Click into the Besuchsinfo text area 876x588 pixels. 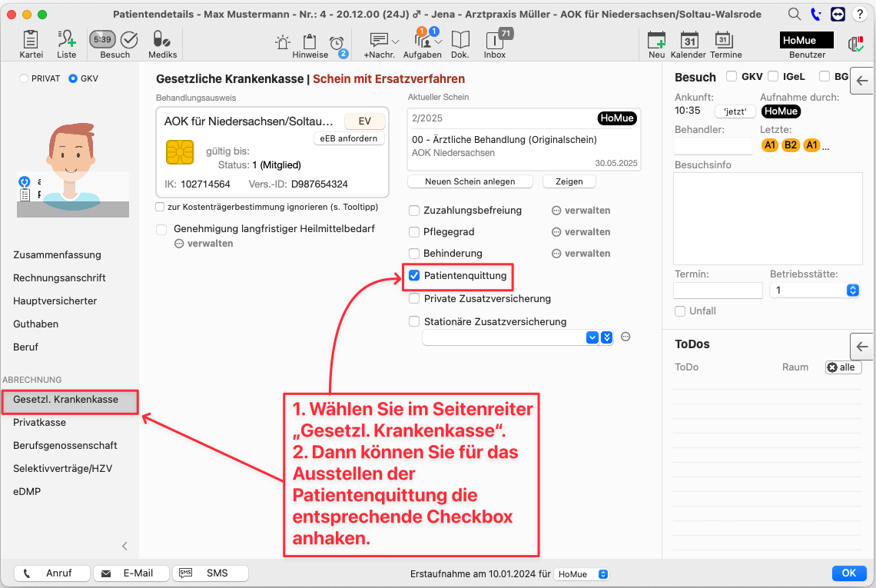768,218
